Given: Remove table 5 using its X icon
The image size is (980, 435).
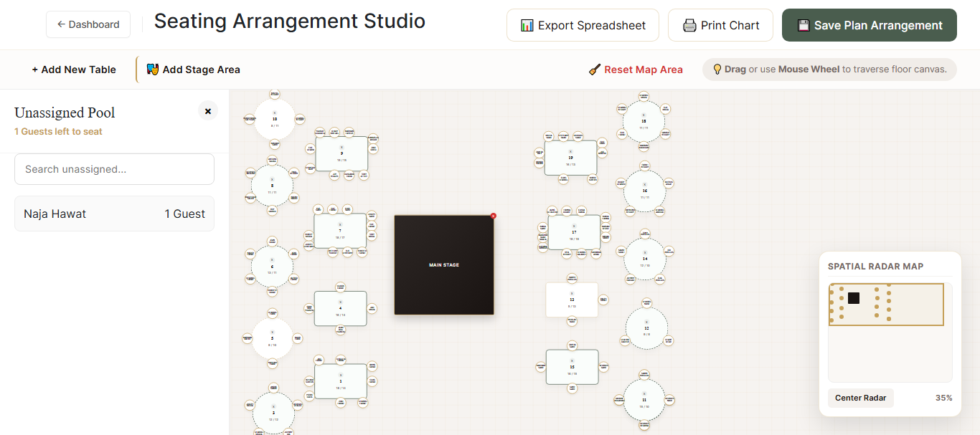Looking at the screenshot, I should [273, 332].
